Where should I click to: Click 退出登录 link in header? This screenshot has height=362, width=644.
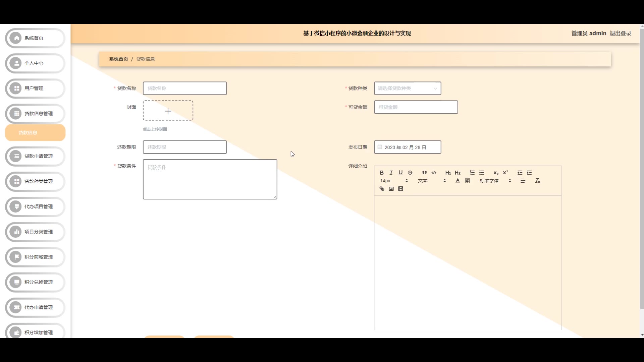620,33
